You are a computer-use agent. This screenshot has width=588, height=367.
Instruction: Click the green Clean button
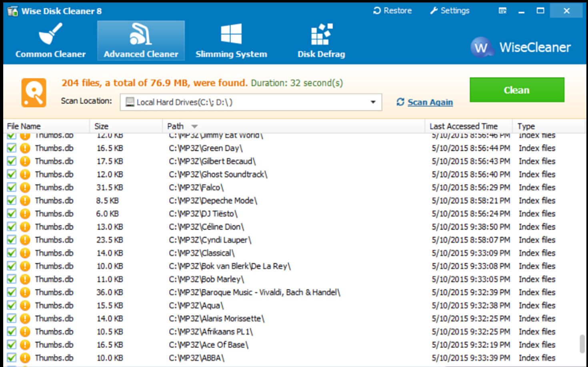(517, 90)
